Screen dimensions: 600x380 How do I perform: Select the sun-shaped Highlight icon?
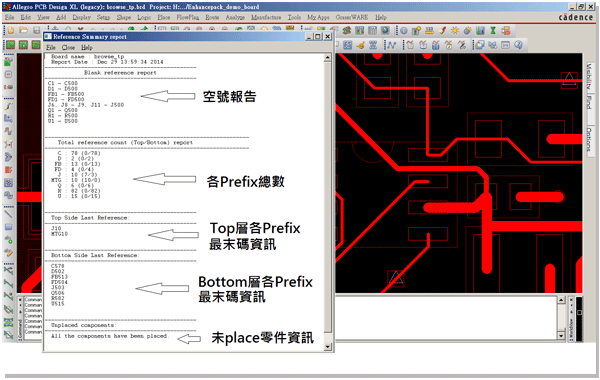click(455, 31)
